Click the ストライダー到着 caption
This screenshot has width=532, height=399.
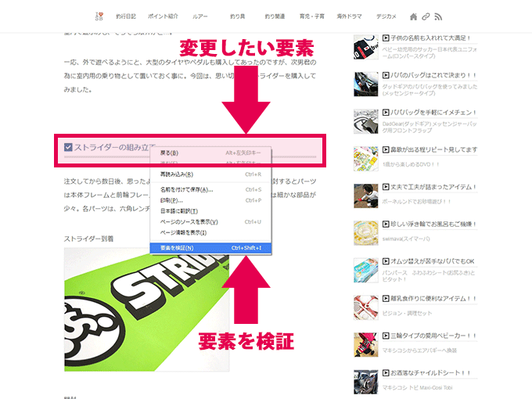coord(88,239)
